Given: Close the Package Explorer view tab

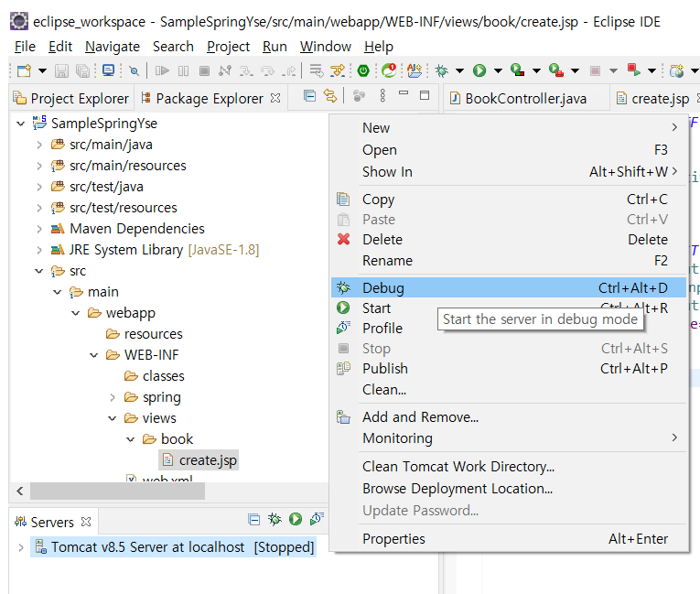Looking at the screenshot, I should [x=276, y=98].
